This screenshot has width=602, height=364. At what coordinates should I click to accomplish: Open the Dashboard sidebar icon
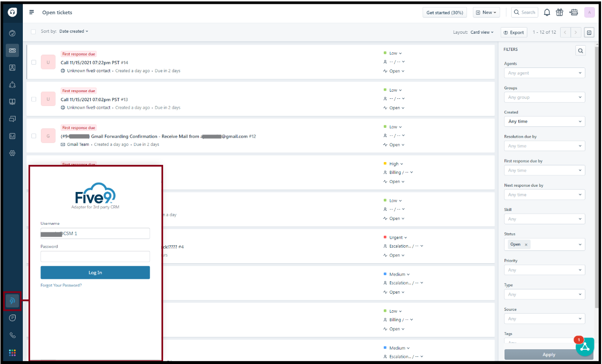point(12,33)
